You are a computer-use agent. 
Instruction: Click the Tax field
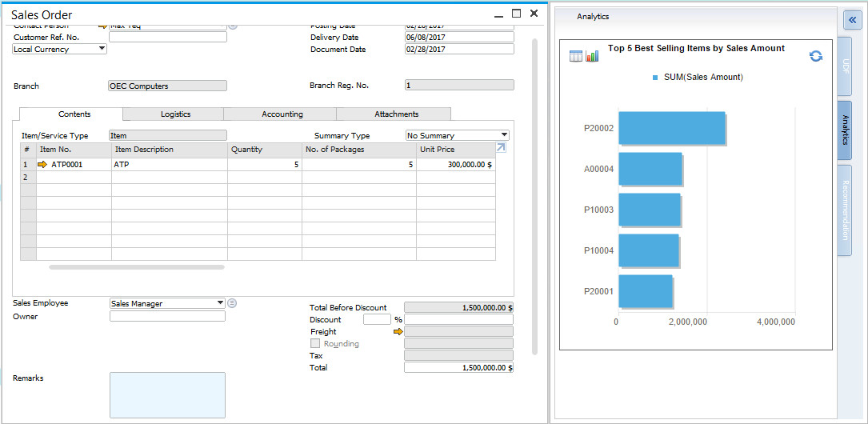(x=459, y=355)
